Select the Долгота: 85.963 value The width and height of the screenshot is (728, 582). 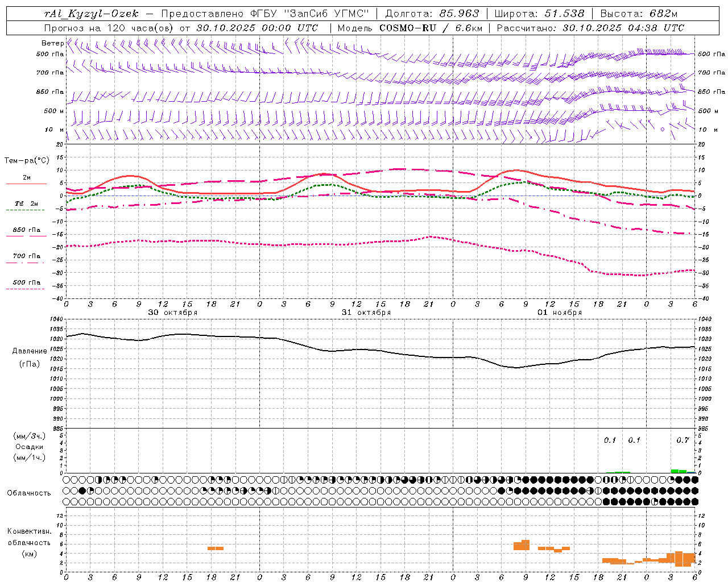click(432, 14)
